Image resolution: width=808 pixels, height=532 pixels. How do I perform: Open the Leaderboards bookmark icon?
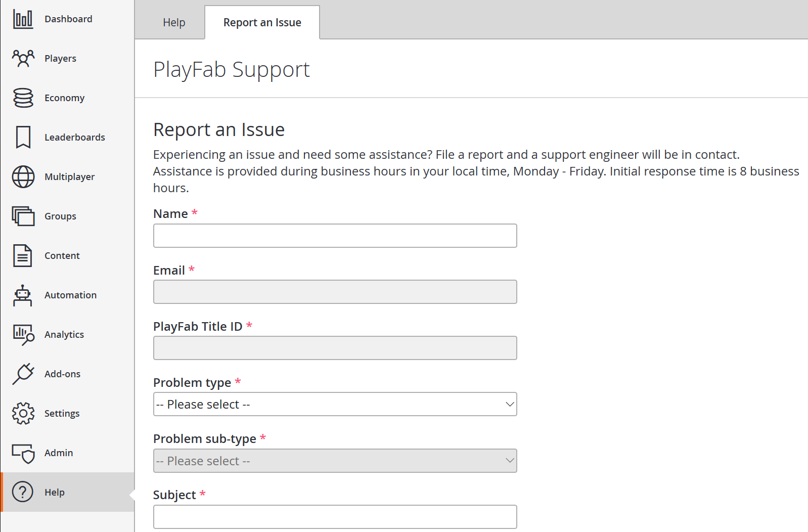(23, 138)
